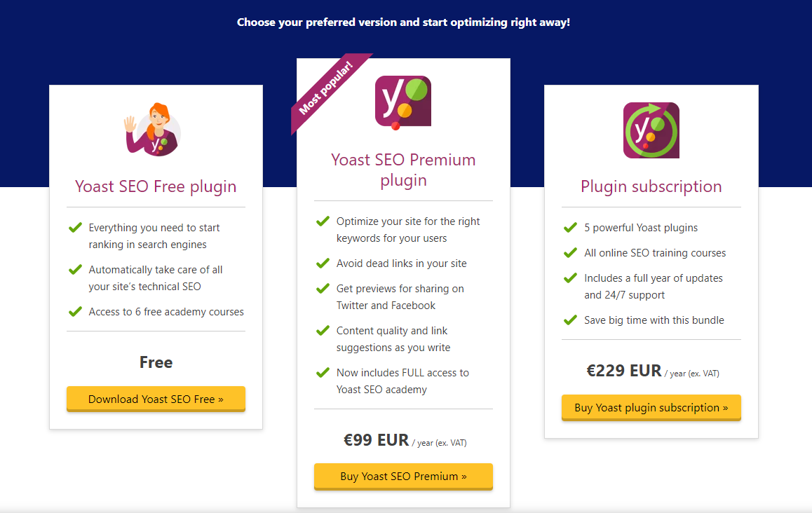Viewport: 812px width, 513px height.
Task: Click the €229 EUR price text
Action: (x=624, y=371)
